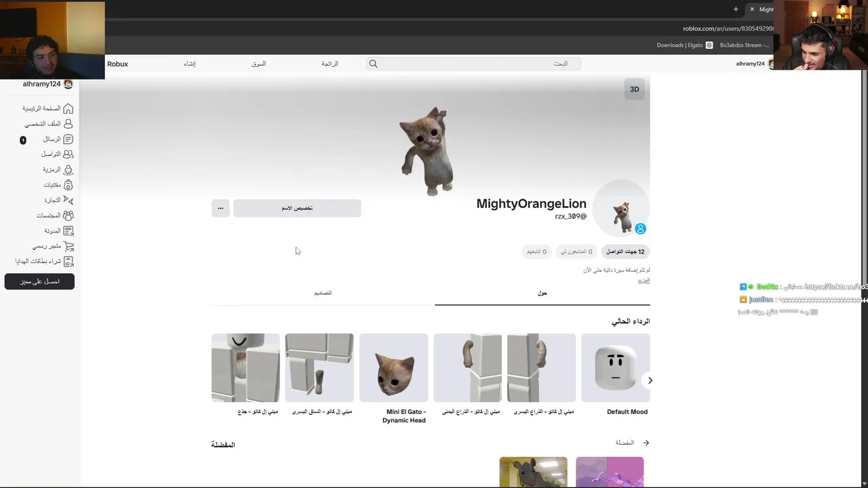Click alhramy124 username in top bar

750,64
